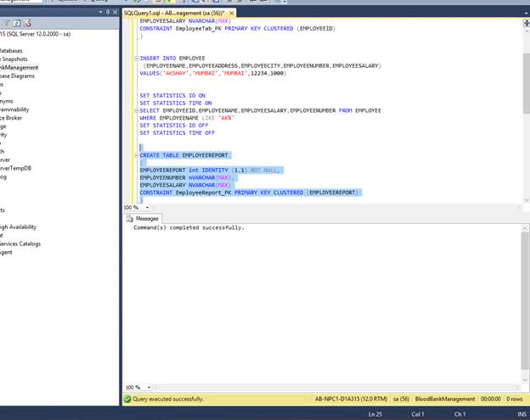
Task: Click the green query success status icon
Action: 127,398
